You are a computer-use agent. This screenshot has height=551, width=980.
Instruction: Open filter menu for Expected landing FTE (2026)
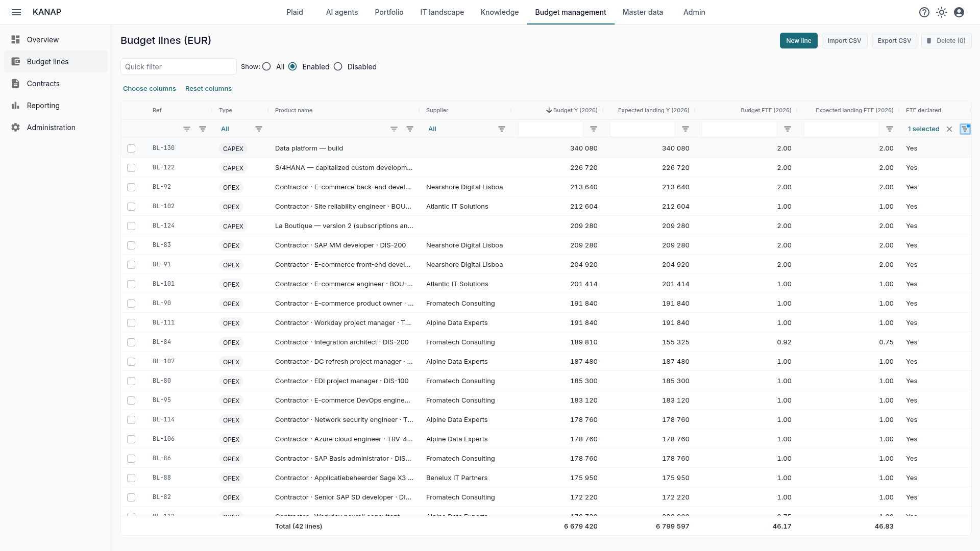pos(890,129)
